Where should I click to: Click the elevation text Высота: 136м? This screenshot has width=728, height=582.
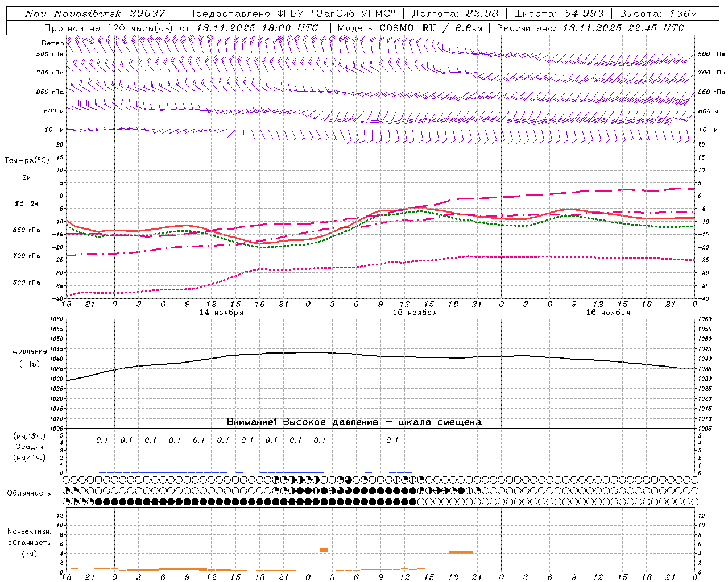pos(658,14)
